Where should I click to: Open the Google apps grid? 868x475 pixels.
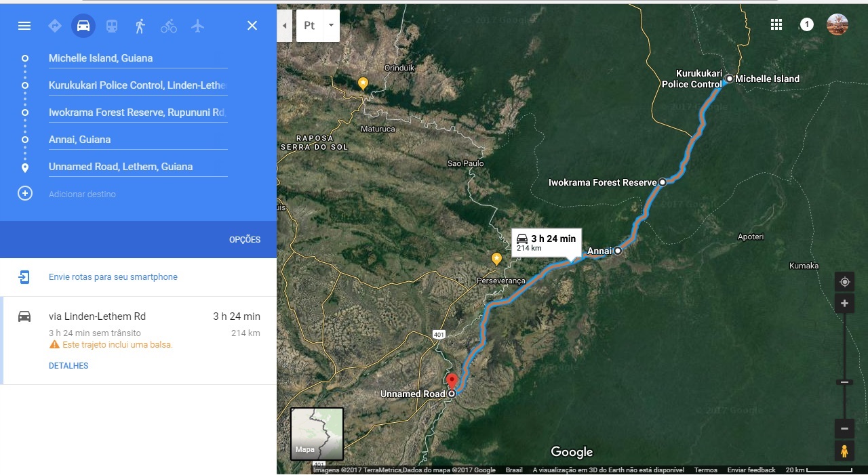(776, 25)
